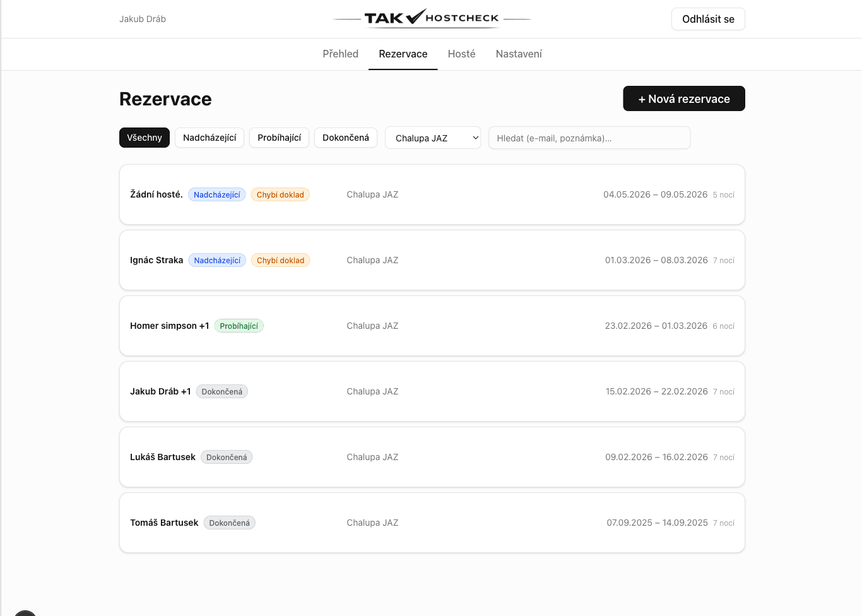Open the Chalupa JAZ property dropdown
The width and height of the screenshot is (862, 616).
click(433, 138)
